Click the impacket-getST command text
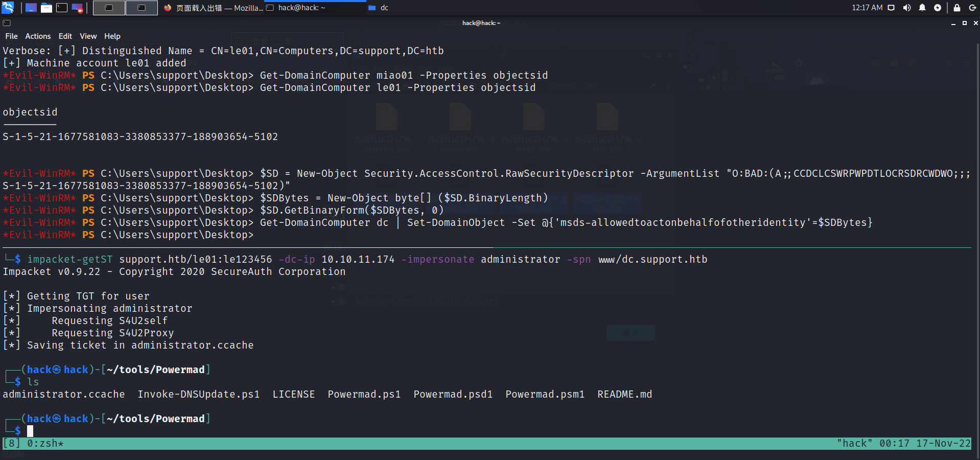This screenshot has height=460, width=980. 367,259
